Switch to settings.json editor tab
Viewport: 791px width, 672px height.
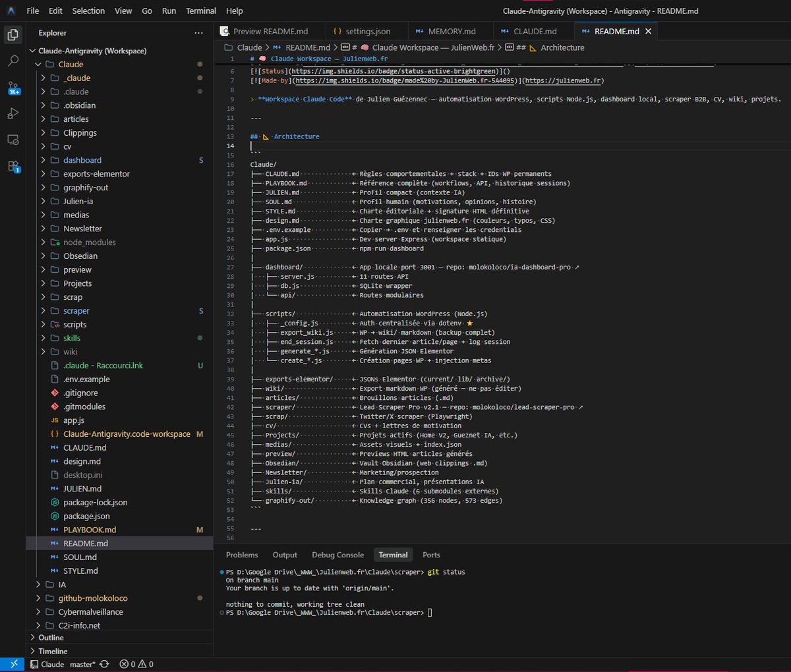368,31
